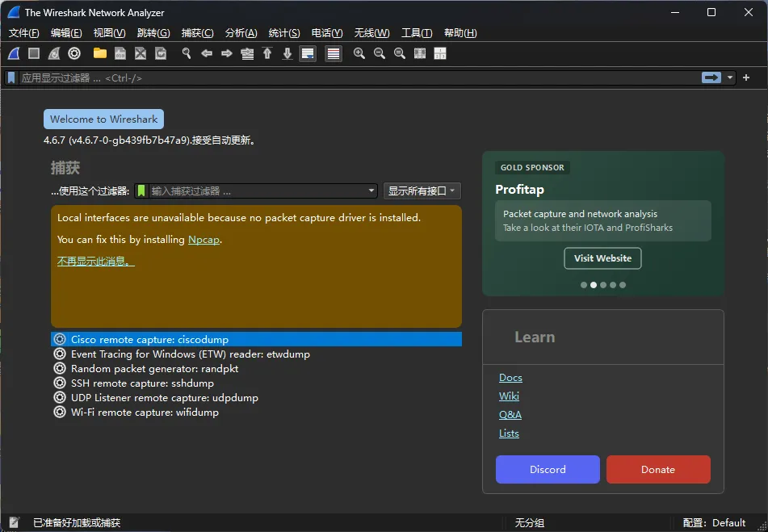
Task: Open the Docs link
Action: click(510, 377)
